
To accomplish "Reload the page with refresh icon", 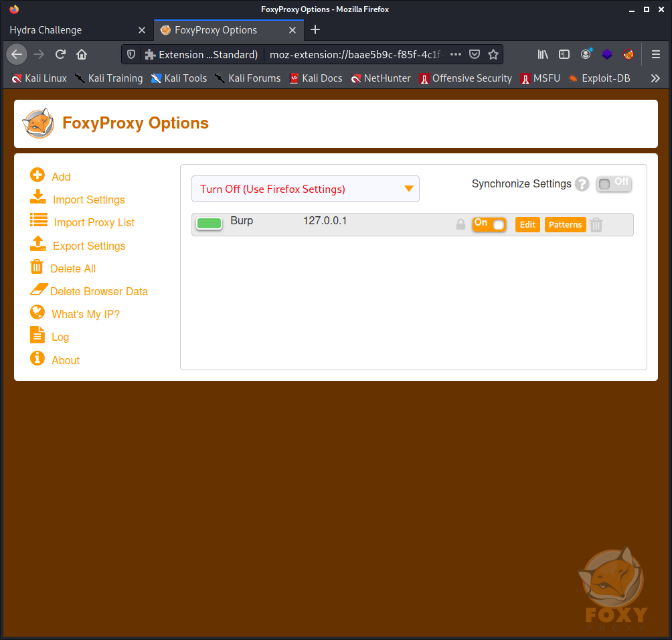I will [60, 54].
